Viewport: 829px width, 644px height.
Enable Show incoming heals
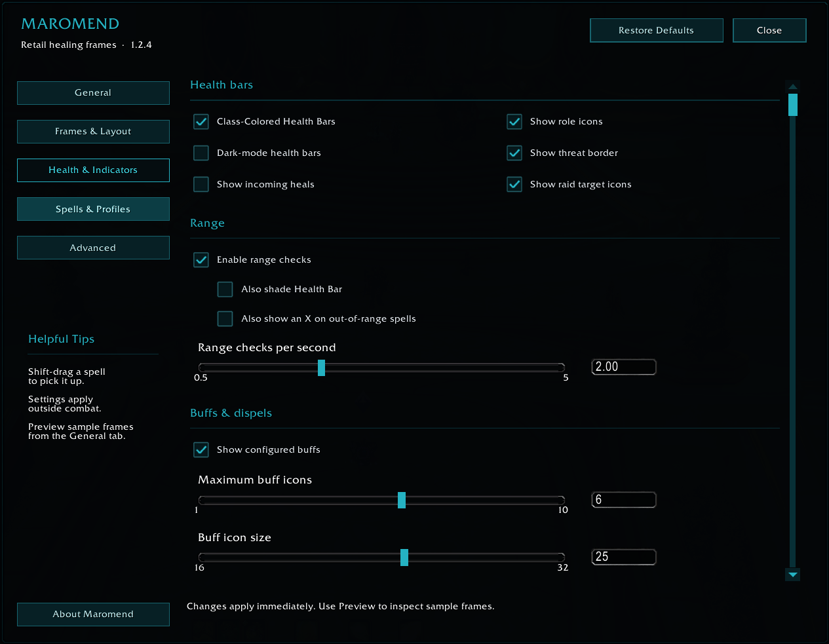tap(201, 185)
